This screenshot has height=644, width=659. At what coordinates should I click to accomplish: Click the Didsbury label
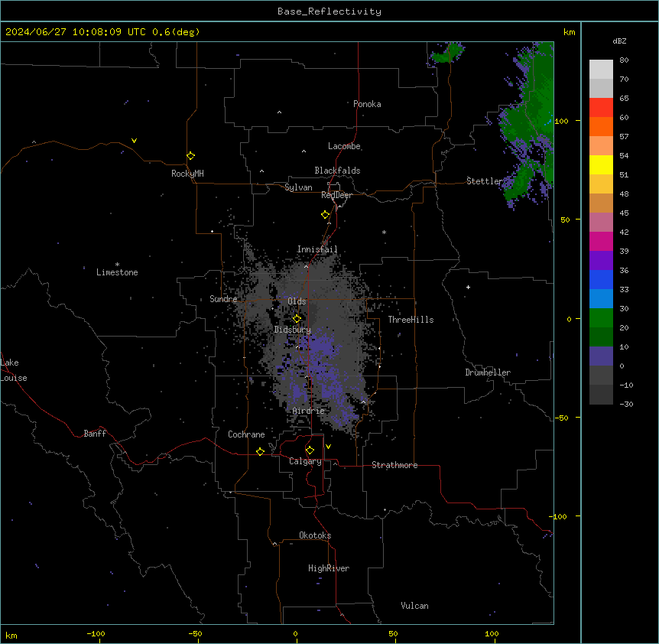[x=293, y=330]
